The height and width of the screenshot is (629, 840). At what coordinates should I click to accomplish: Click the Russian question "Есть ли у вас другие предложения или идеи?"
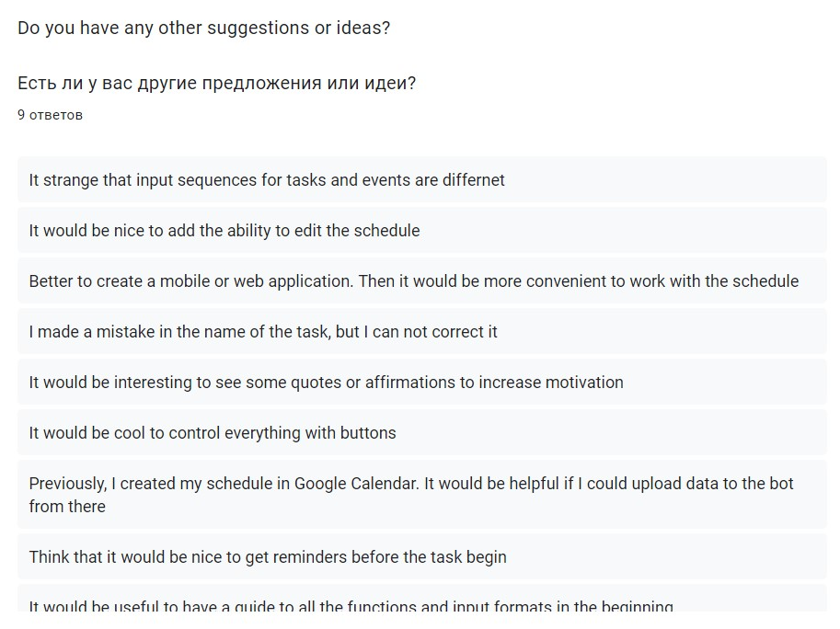[x=216, y=84]
